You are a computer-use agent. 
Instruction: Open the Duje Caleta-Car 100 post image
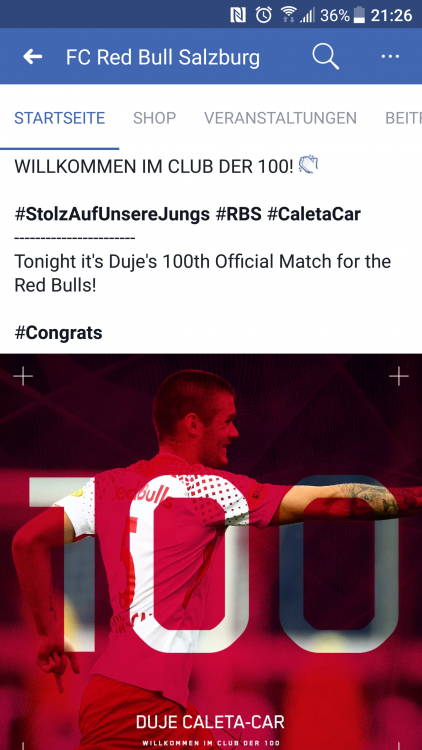pos(211,552)
